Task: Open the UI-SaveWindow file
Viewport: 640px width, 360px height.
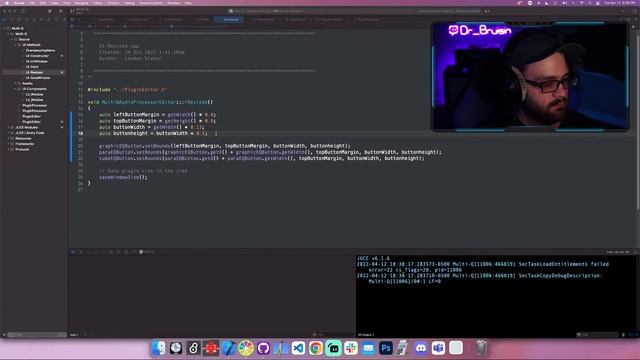Action: pos(38,78)
